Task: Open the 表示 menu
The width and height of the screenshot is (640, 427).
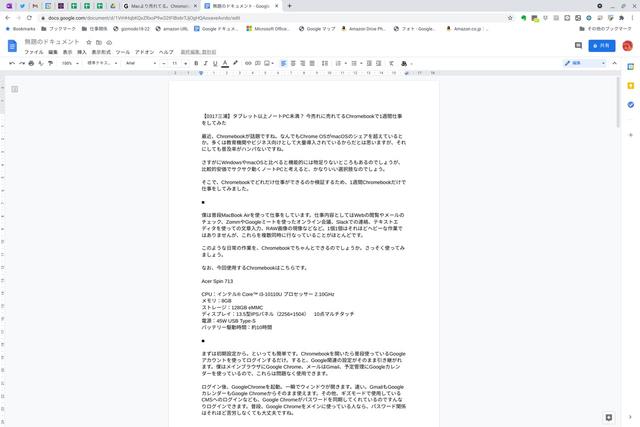Action: [x=67, y=52]
